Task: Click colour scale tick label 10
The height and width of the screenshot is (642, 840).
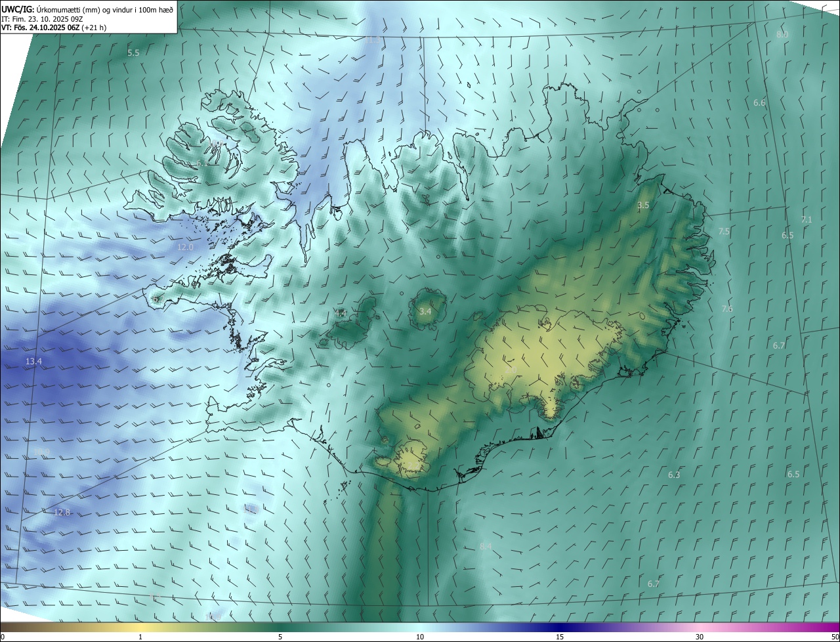Action: pyautogui.click(x=420, y=637)
